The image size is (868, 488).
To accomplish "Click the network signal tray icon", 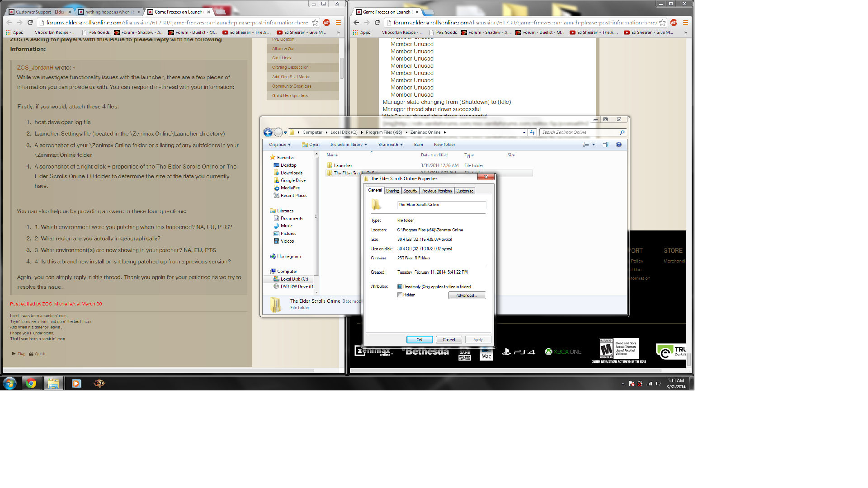I will (x=649, y=384).
